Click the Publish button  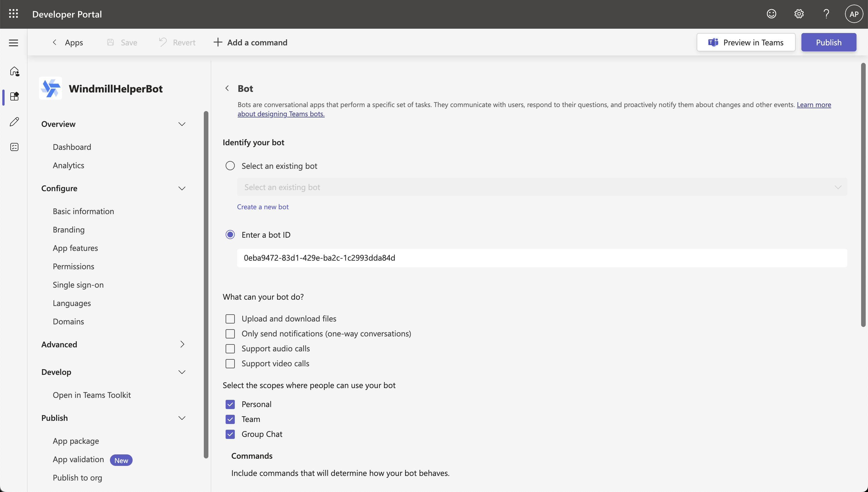829,42
